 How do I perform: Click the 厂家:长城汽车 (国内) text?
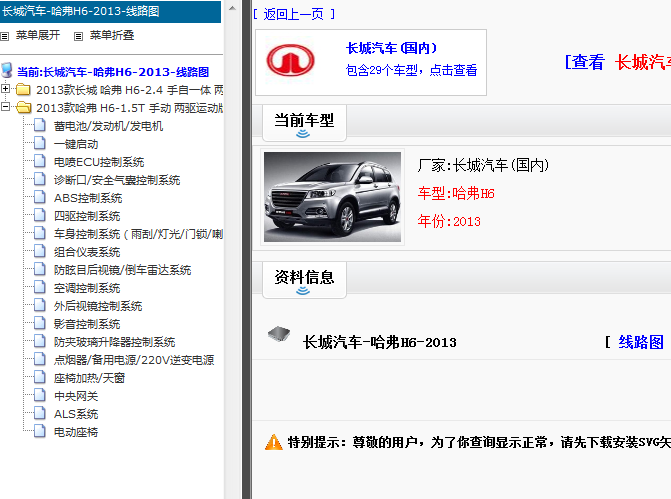pos(483,165)
